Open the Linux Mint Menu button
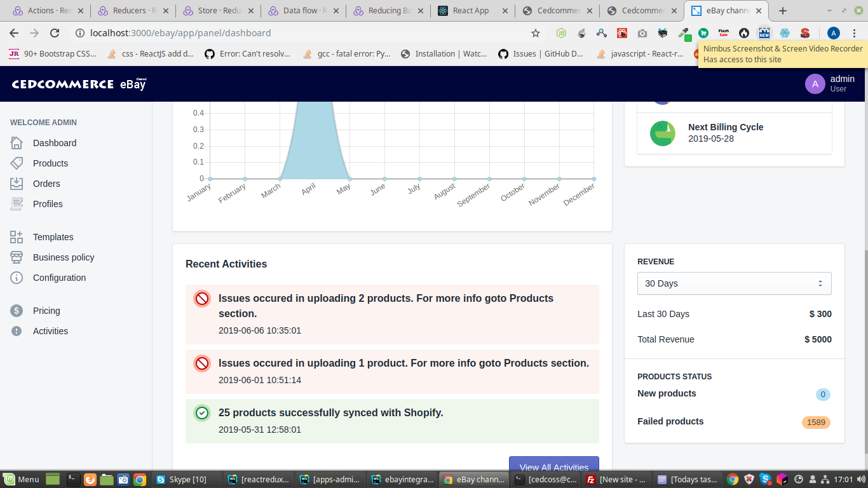Image resolution: width=868 pixels, height=488 pixels. [x=22, y=480]
